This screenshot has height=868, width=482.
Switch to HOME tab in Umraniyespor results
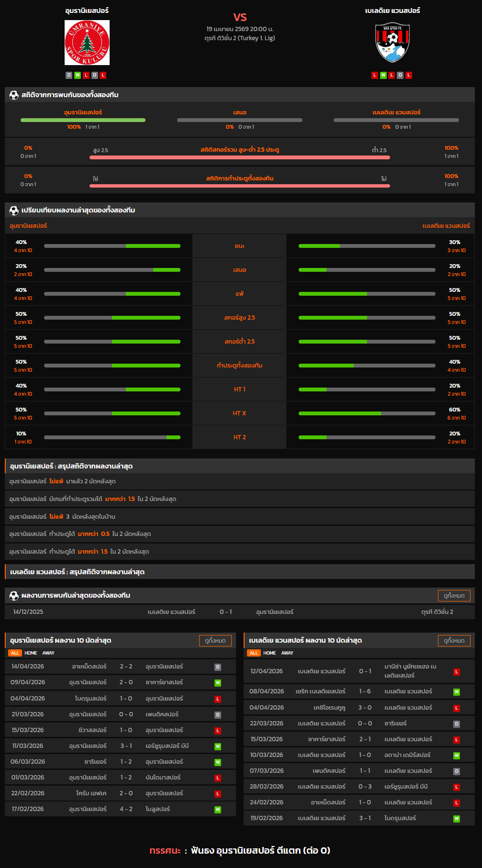[x=31, y=653]
